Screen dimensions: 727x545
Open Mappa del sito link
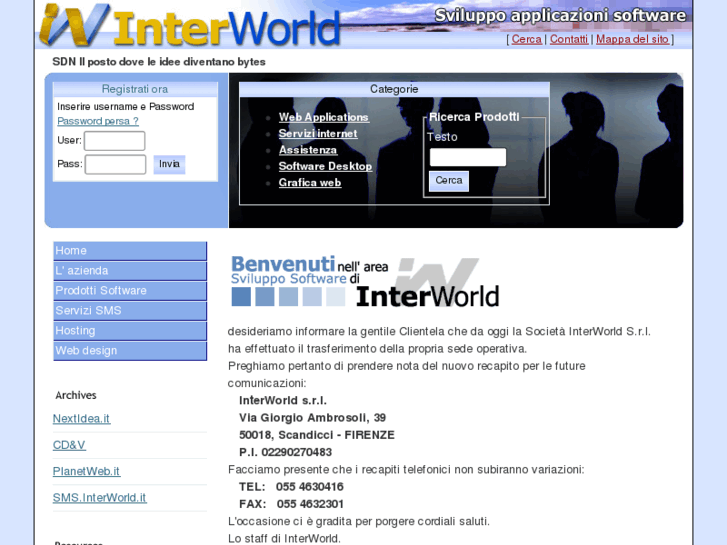[x=632, y=39]
